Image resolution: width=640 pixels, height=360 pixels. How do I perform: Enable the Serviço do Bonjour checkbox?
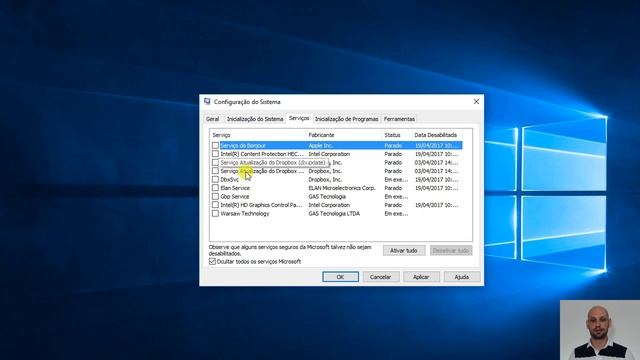[215, 145]
